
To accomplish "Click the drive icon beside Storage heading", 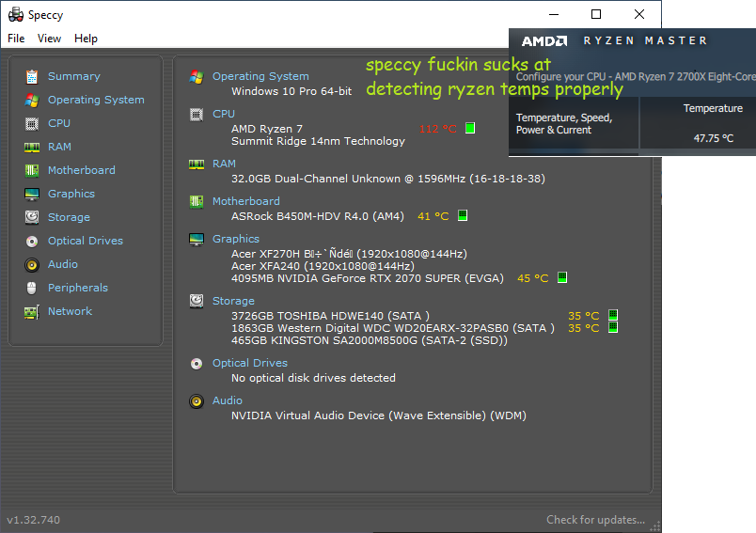I will 197,301.
